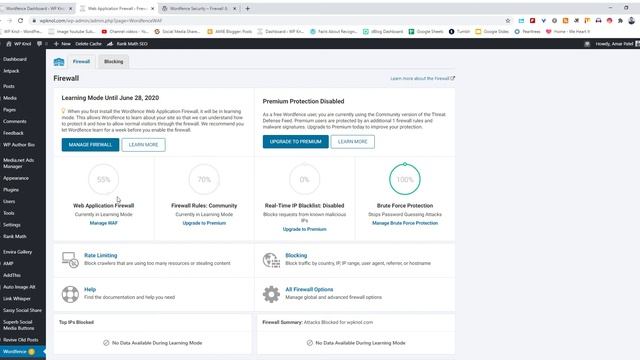Open Sassy Social Share in the sidebar
Image resolution: width=640 pixels, height=360 pixels.
pyautogui.click(x=22, y=311)
